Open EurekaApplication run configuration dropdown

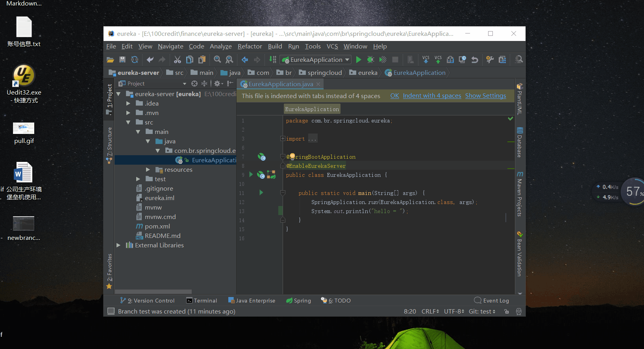pyautogui.click(x=315, y=59)
